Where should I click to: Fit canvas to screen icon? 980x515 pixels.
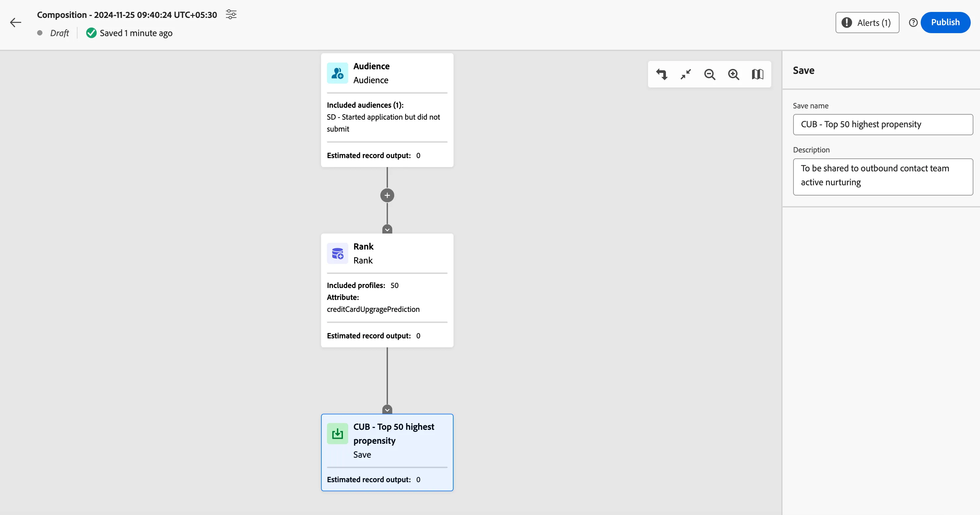pos(686,74)
